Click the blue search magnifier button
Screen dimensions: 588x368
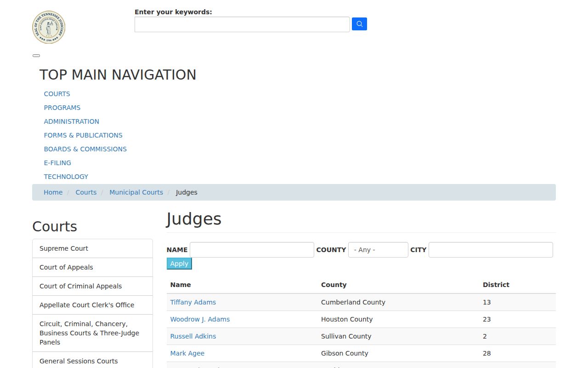359,24
